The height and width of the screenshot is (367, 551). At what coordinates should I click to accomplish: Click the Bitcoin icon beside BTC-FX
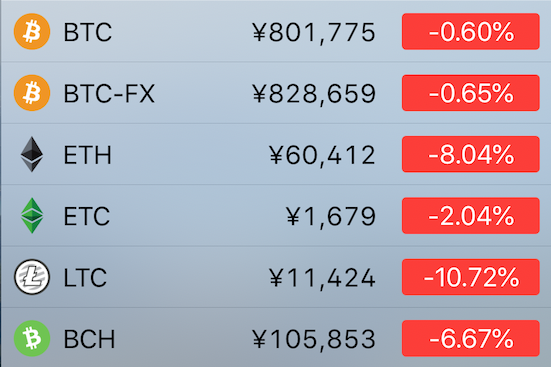click(32, 93)
